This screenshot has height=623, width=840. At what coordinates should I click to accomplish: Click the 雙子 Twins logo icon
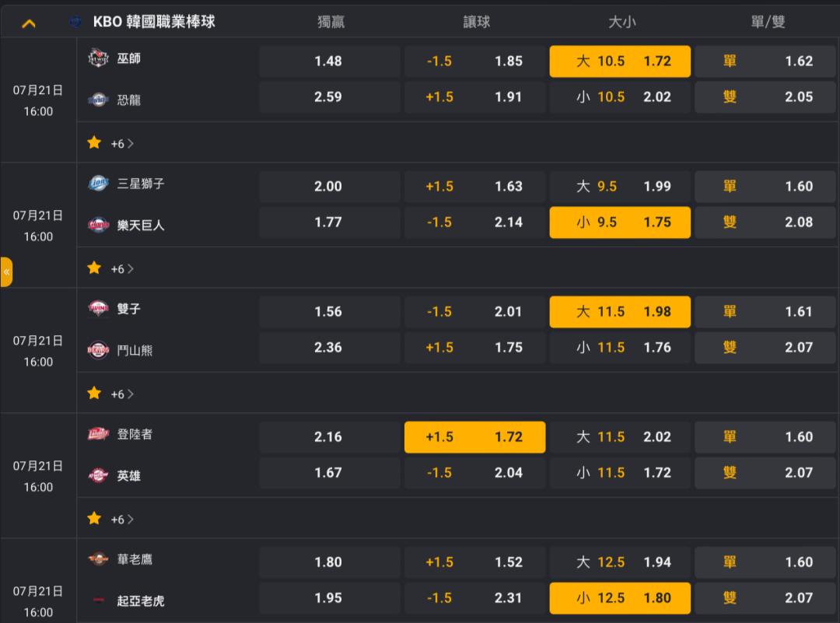(x=98, y=308)
